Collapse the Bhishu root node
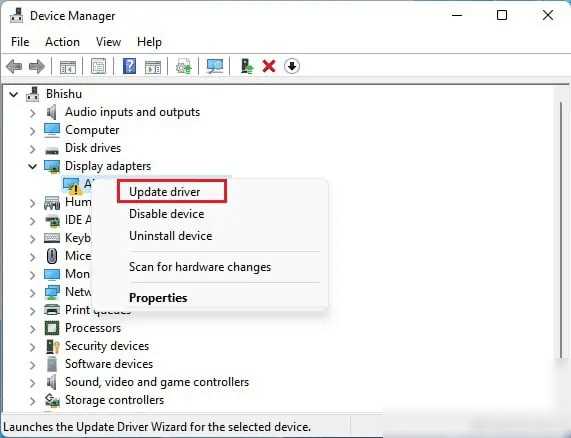 (14, 95)
